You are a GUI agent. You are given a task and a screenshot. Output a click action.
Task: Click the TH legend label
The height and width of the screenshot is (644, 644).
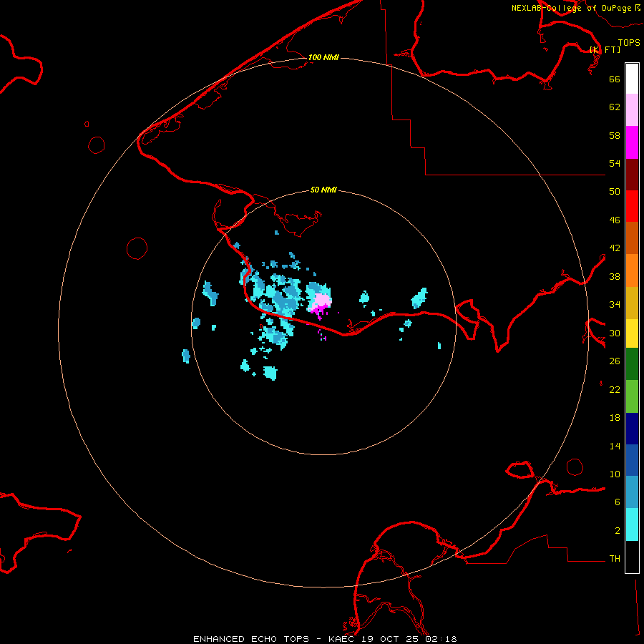[x=615, y=559]
